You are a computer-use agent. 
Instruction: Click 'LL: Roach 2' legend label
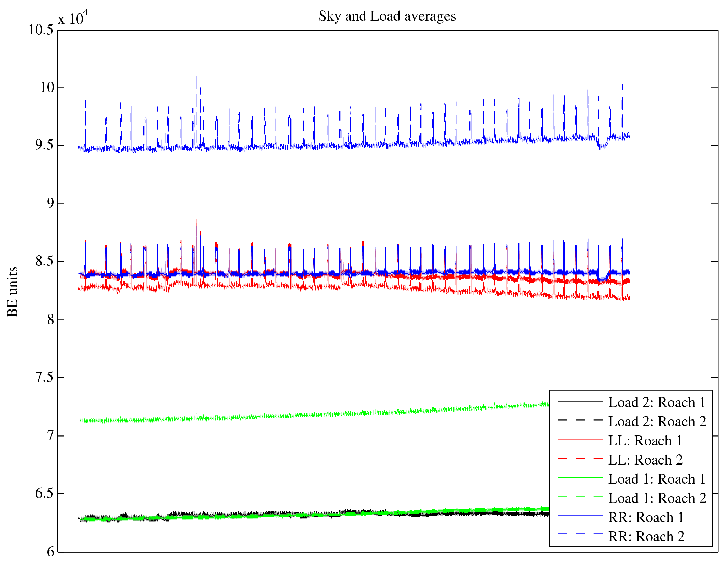645,460
